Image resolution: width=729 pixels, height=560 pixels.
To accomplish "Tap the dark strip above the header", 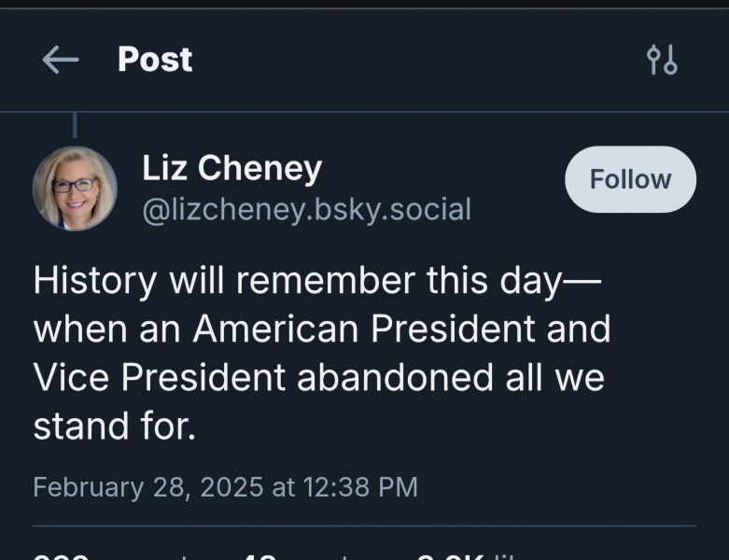I will point(364,5).
